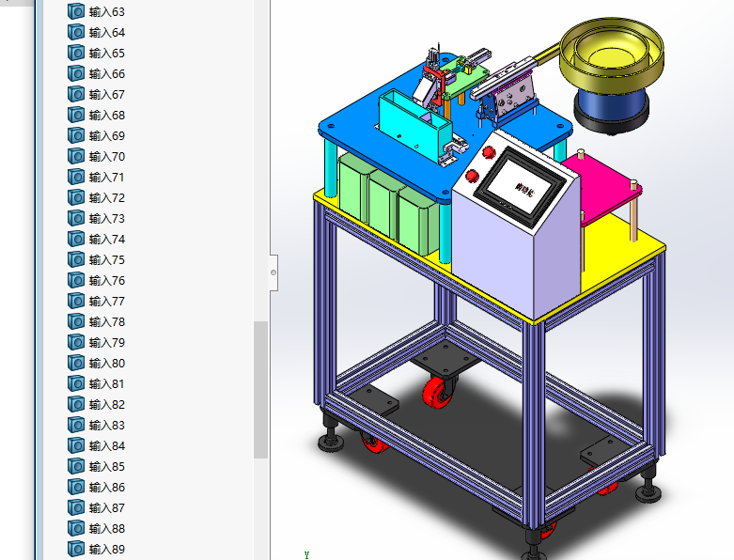Select the cyan open-top box on blue plate
The height and width of the screenshot is (560, 734).
[414, 126]
